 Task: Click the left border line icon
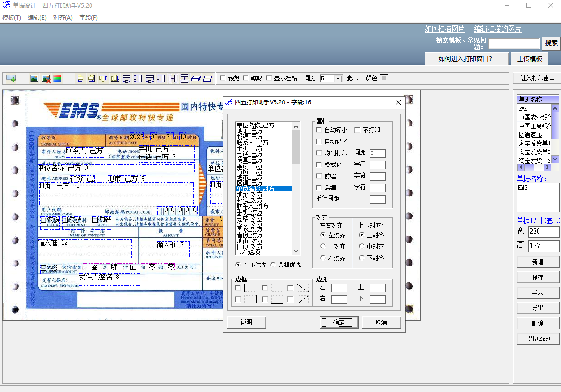[250, 288]
